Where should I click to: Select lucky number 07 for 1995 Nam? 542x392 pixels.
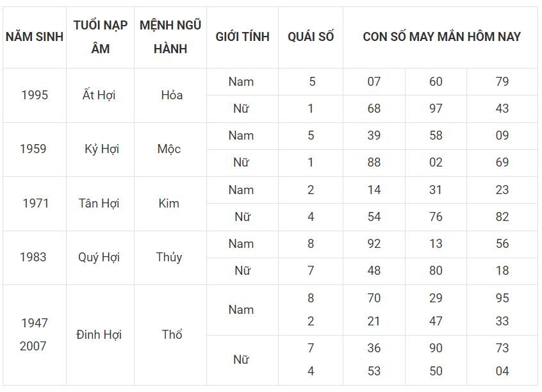pos(374,81)
